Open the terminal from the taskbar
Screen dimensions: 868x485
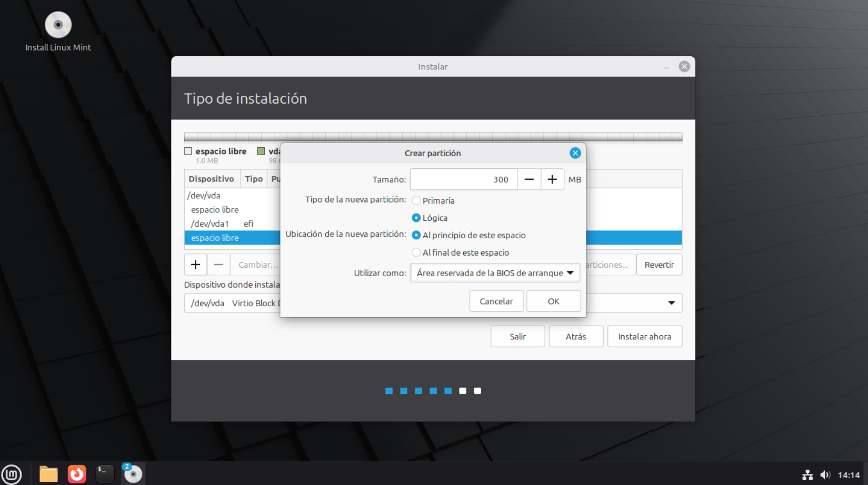pos(105,474)
